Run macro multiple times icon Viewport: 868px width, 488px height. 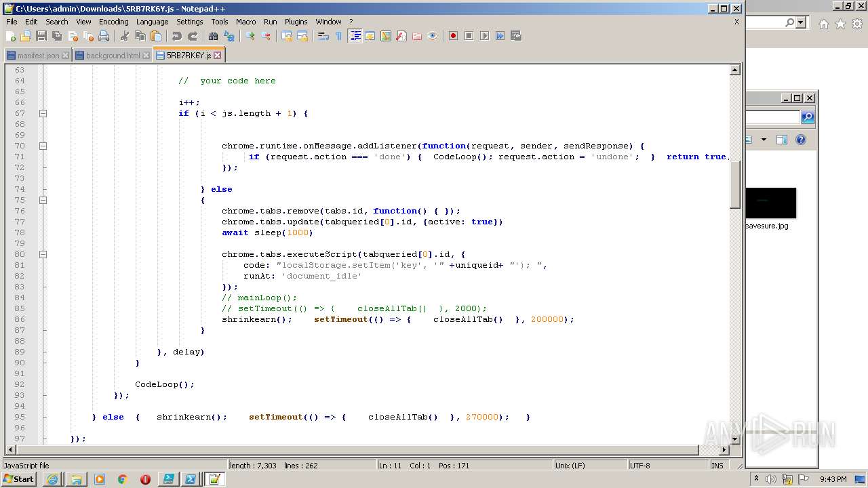(x=500, y=36)
